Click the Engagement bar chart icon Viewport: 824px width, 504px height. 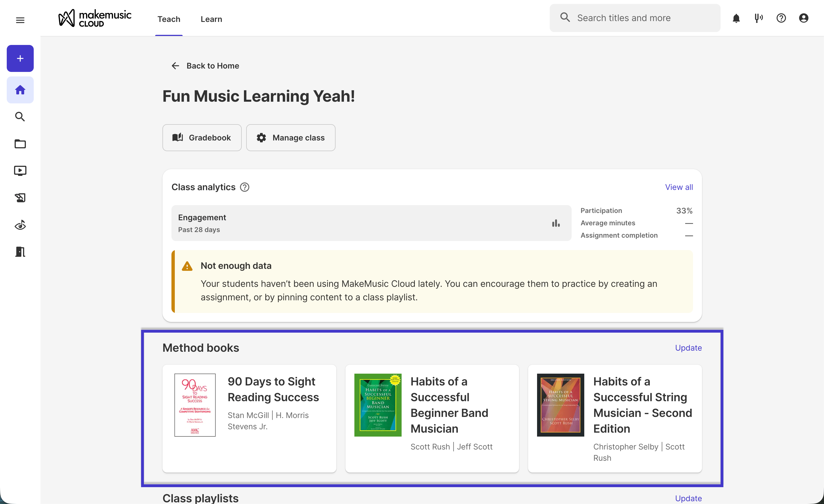tap(556, 223)
